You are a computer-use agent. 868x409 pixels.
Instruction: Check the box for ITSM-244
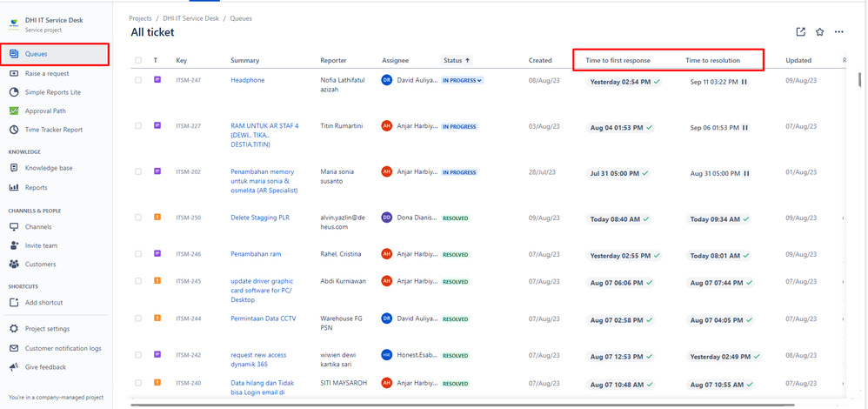point(138,318)
